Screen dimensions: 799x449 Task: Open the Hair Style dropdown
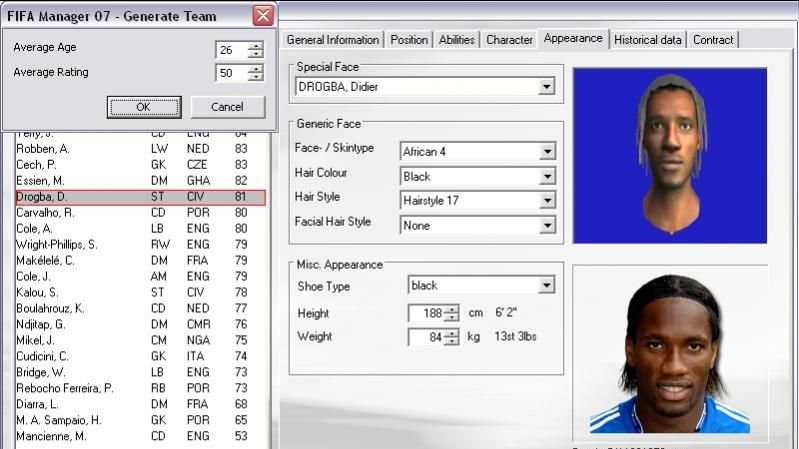pos(547,200)
